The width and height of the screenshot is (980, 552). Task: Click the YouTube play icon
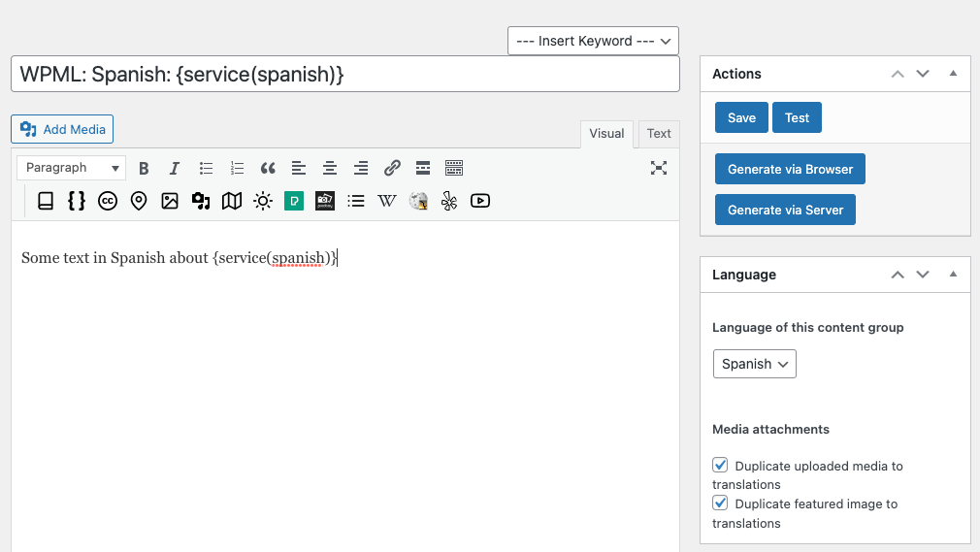click(480, 201)
